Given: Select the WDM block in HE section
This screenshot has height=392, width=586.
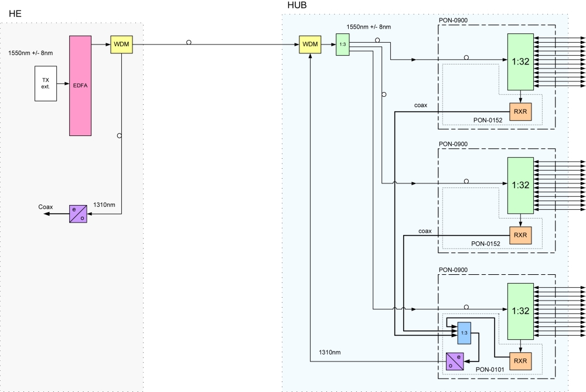Looking at the screenshot, I should 121,45.
